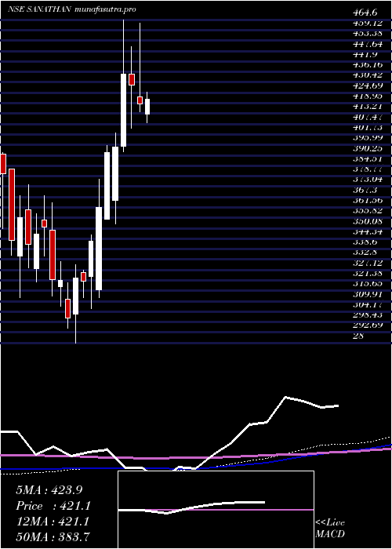The height and width of the screenshot is (549, 392).
Task: Click the 390.25 price axis label
Action: [x=368, y=148]
